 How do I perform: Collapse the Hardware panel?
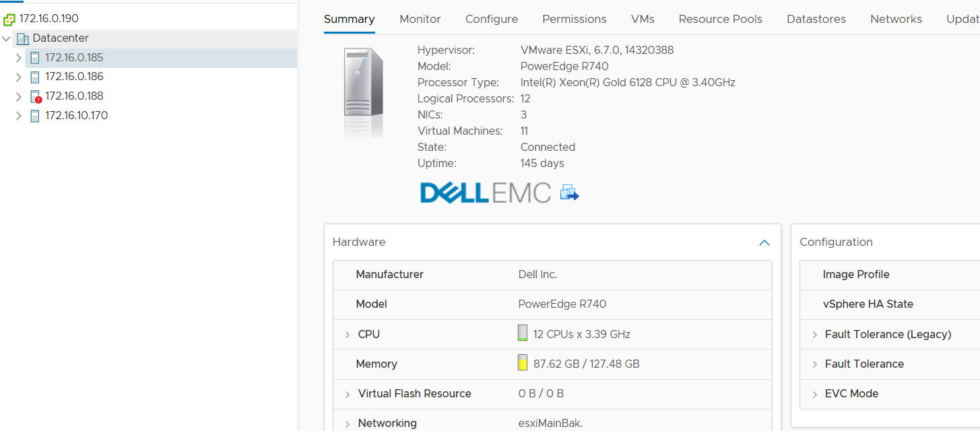coord(764,242)
